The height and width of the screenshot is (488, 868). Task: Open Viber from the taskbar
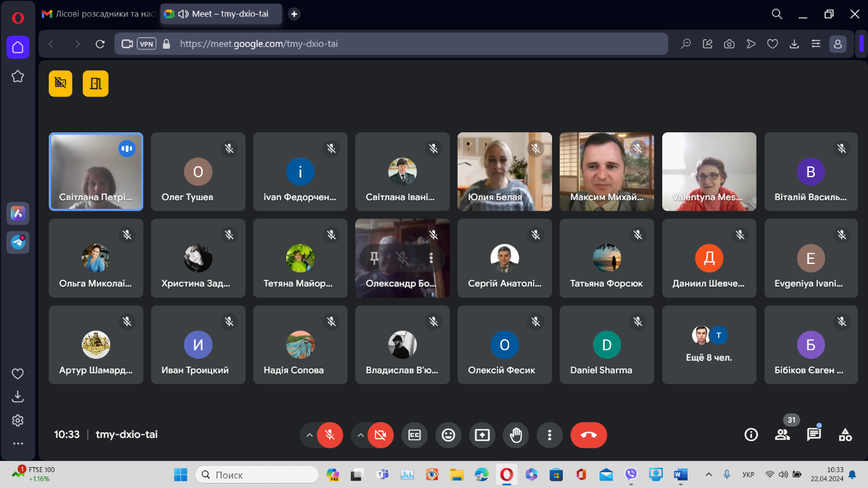[x=631, y=474]
